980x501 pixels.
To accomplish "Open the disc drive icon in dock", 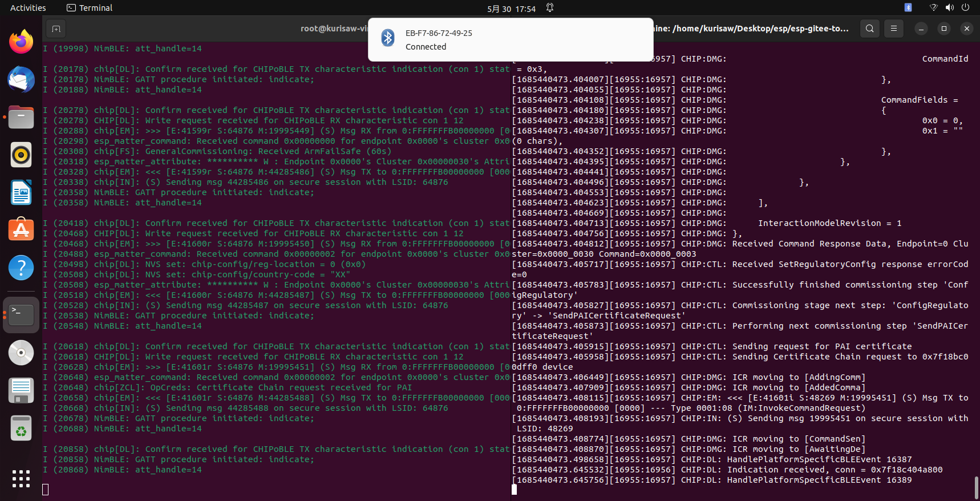I will (21, 353).
